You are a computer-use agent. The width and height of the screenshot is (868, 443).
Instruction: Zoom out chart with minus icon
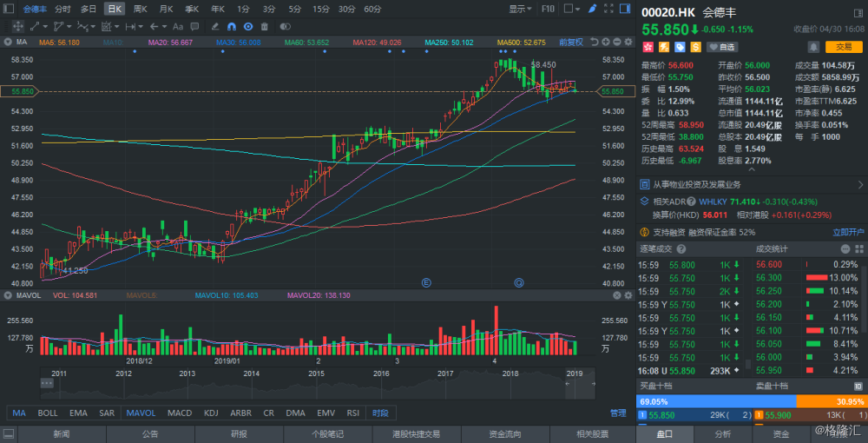click(x=616, y=42)
